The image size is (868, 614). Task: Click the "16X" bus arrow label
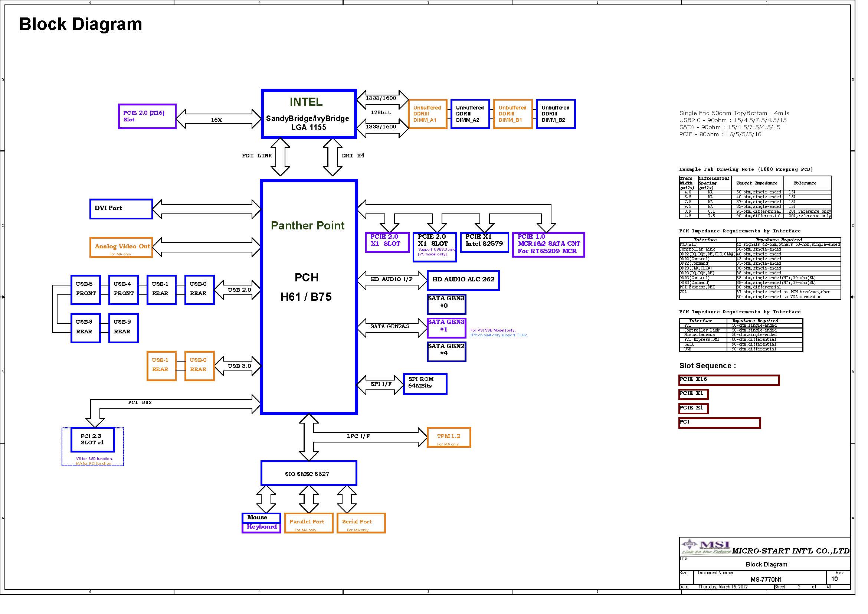[216, 120]
